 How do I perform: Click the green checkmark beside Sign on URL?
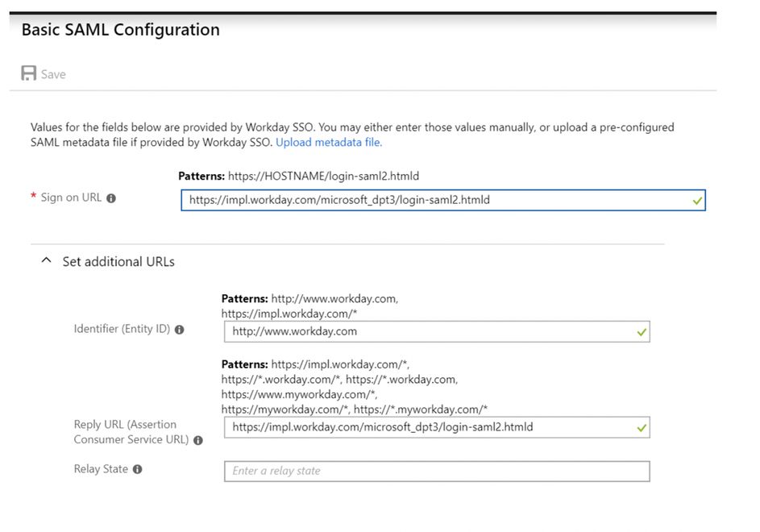[698, 200]
